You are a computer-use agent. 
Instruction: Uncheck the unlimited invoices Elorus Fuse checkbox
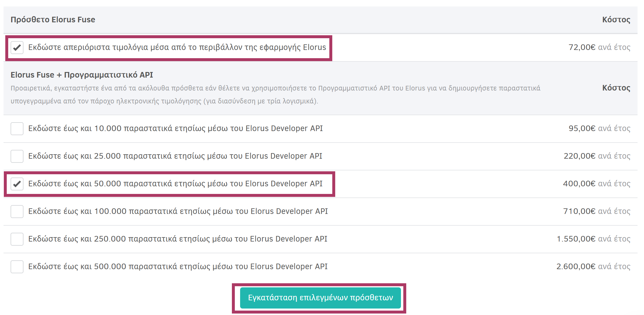[17, 48]
